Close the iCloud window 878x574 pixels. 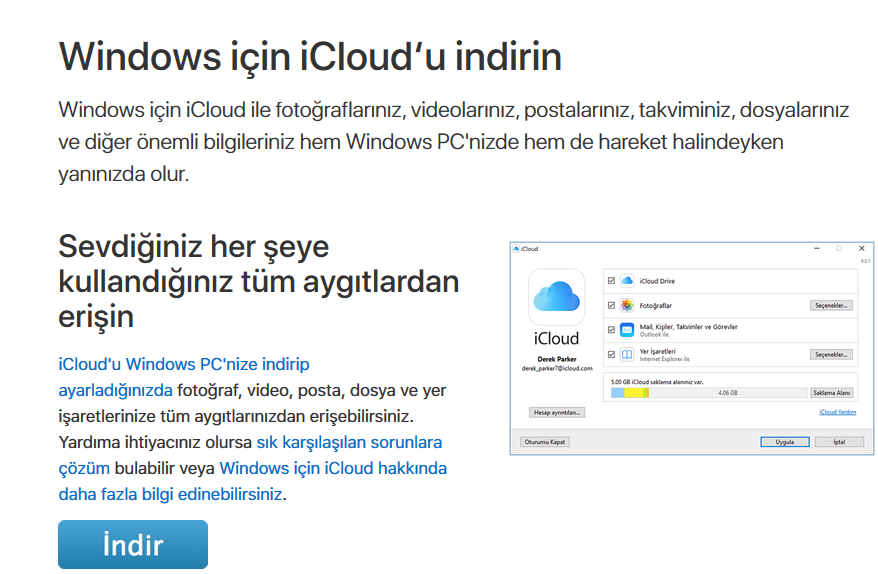[x=862, y=249]
